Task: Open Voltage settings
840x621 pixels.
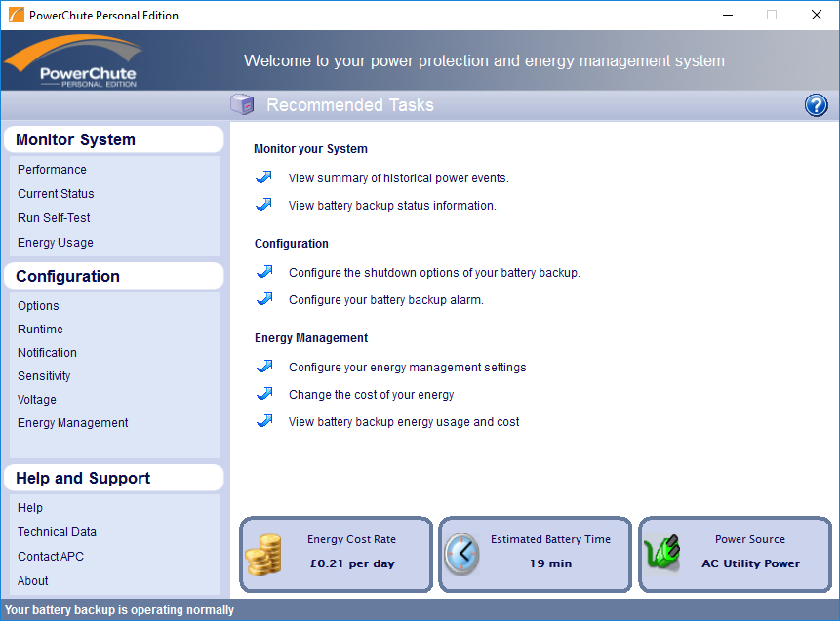Action: [x=37, y=400]
